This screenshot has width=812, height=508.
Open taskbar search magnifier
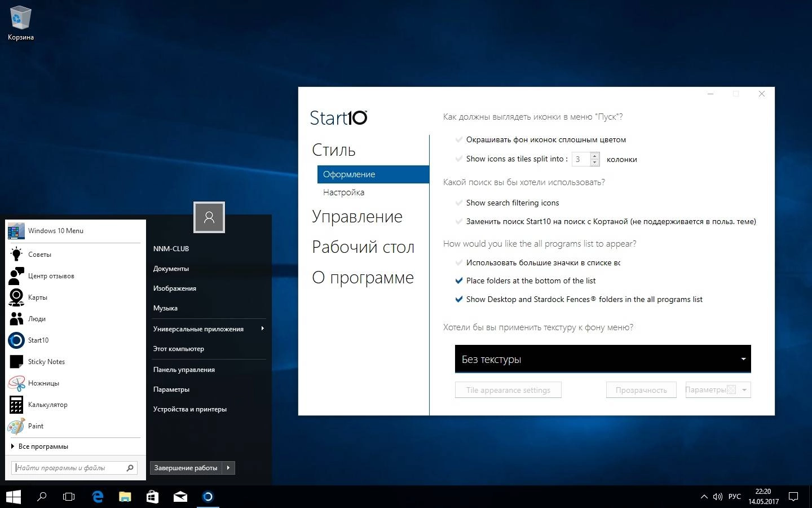pos(41,497)
